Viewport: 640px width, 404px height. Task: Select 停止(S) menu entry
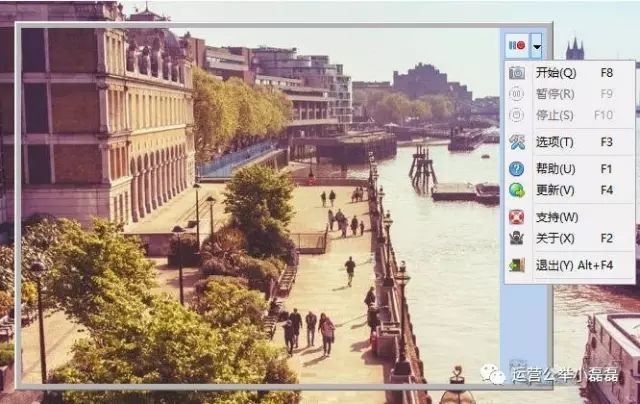[570, 115]
